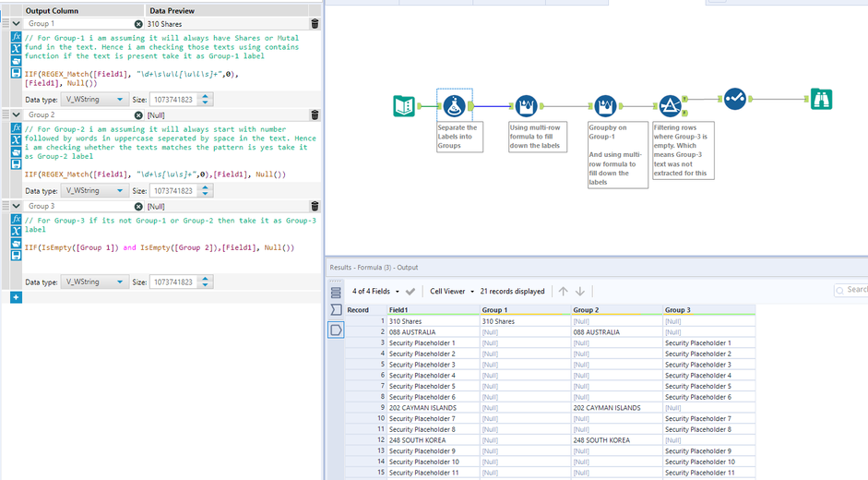This screenshot has width=868, height=480.
Task: Select the Group 2 column header in results
Action: [x=617, y=310]
